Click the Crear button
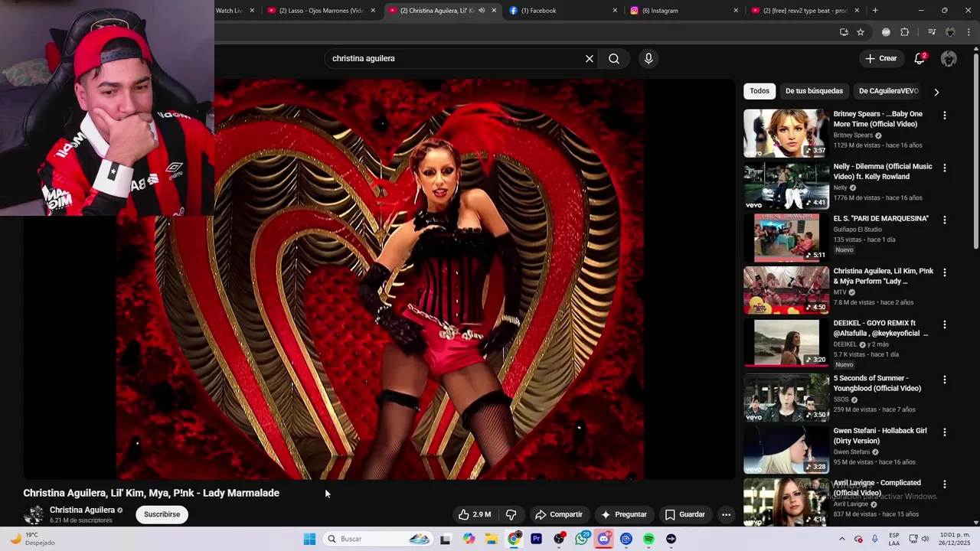 point(880,58)
